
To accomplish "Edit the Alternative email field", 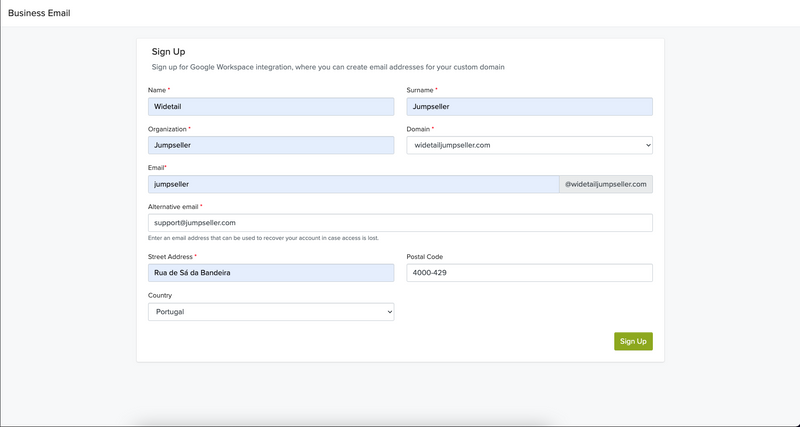I will point(400,223).
